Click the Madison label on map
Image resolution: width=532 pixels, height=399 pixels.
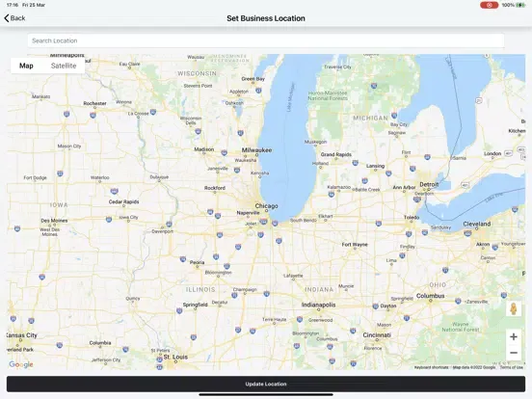tap(204, 149)
